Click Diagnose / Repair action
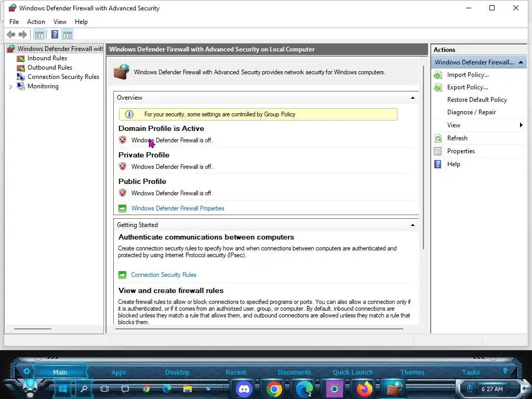Viewport: 532px width, 399px height. pyautogui.click(x=471, y=112)
